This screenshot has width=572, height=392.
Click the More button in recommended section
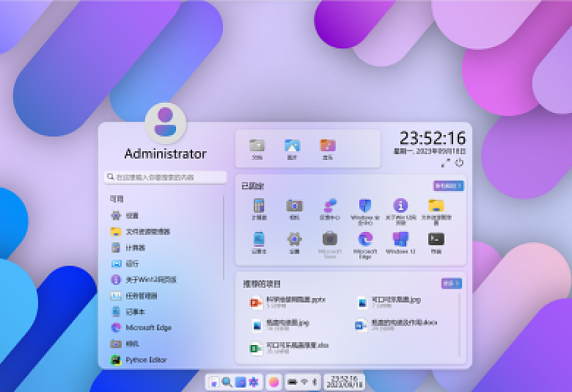pos(451,283)
